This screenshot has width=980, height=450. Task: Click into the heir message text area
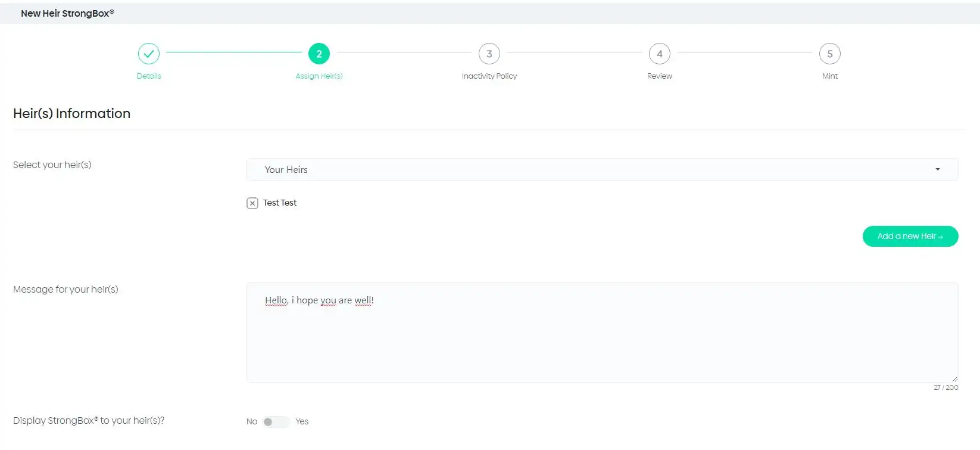[601, 340]
